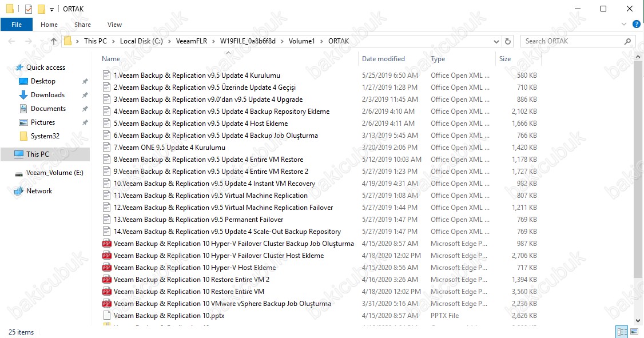The height and width of the screenshot is (338, 644).
Task: Open Documents in the navigation pane
Action: (x=48, y=109)
